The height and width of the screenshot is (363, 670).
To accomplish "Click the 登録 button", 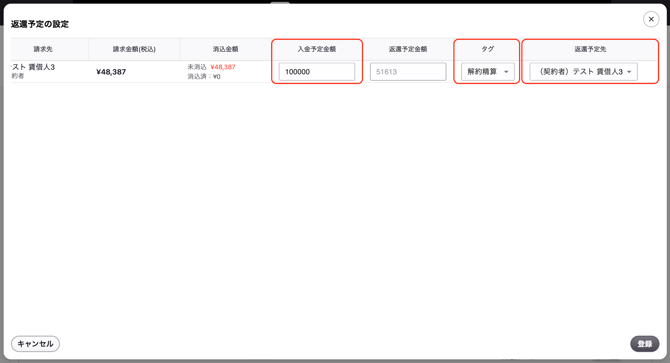I will point(644,344).
